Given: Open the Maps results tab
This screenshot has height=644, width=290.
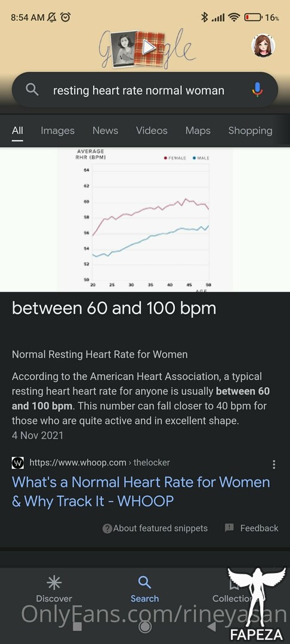Looking at the screenshot, I should pos(198,131).
